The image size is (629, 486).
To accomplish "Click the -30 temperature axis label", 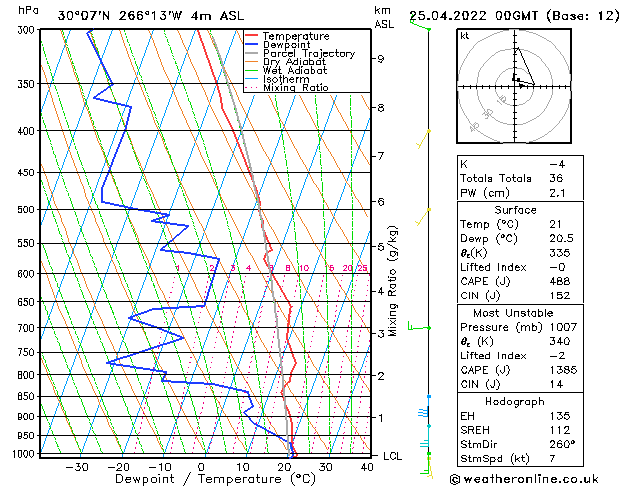I will click(x=77, y=468).
